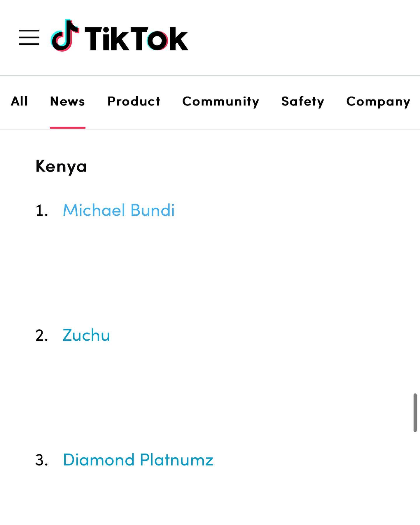This screenshot has width=420, height=525.
Task: Click list number 1 beside Michael Bundi
Action: [x=41, y=211]
